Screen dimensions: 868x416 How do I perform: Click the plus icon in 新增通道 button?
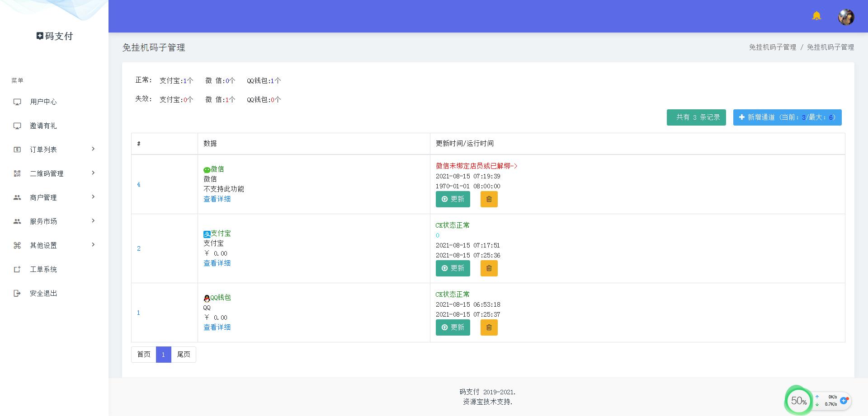[741, 117]
